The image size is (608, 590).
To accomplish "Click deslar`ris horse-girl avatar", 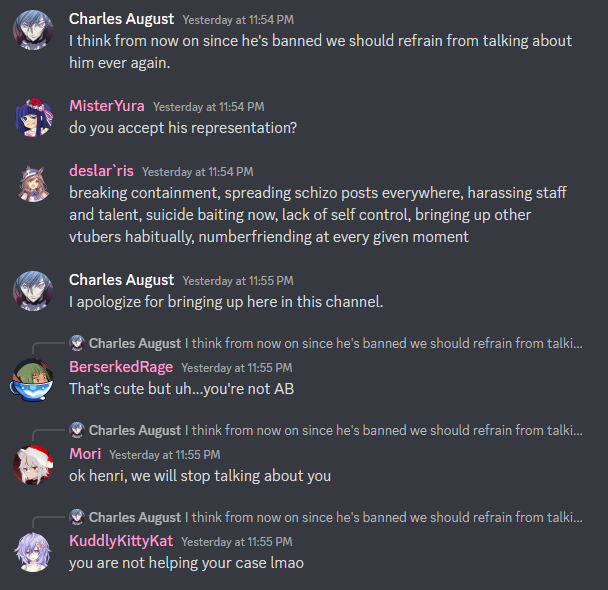I will pos(33,183).
